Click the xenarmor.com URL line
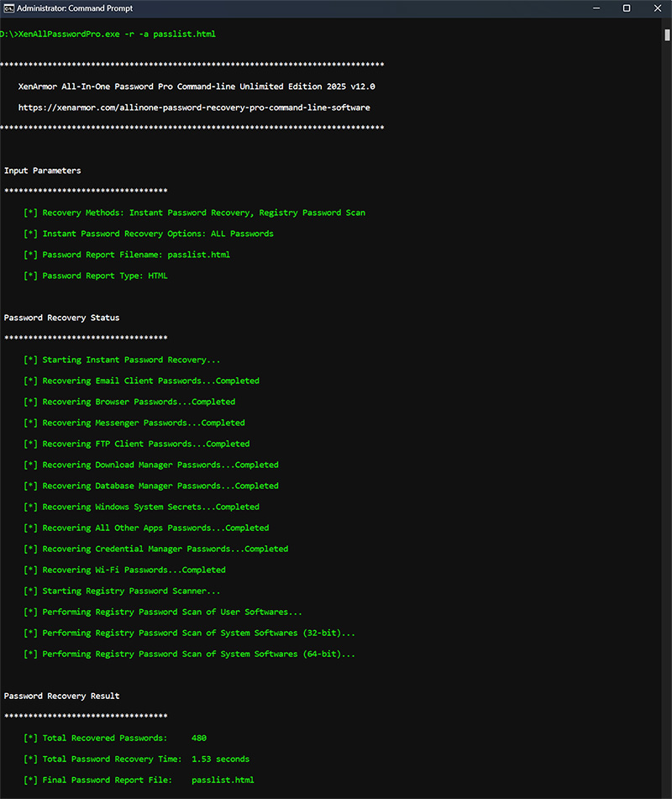 (194, 108)
